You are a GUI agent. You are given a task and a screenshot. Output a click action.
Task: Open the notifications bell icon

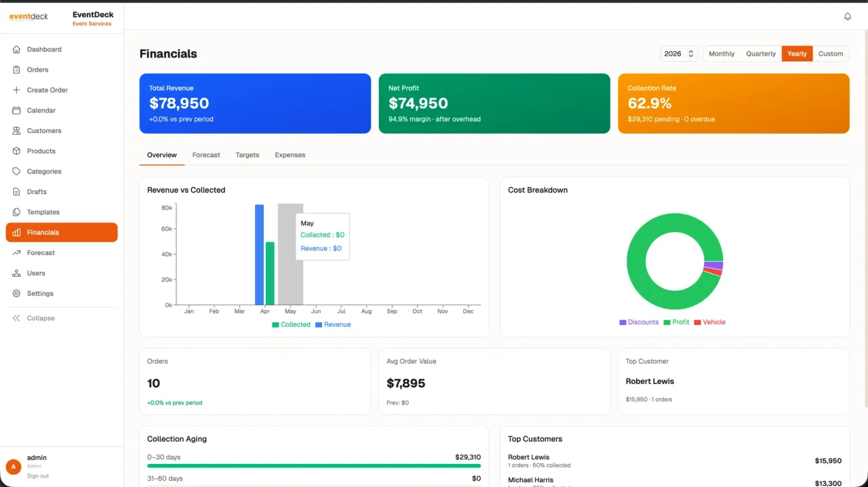(x=848, y=16)
